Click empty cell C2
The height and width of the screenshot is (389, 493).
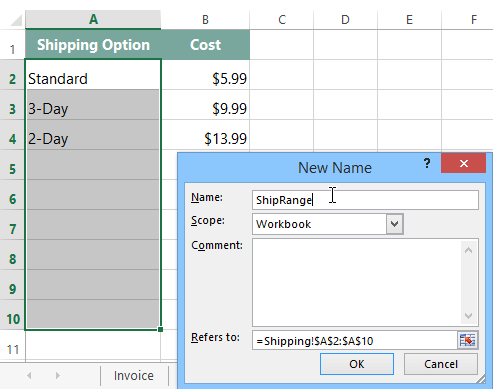click(x=282, y=75)
